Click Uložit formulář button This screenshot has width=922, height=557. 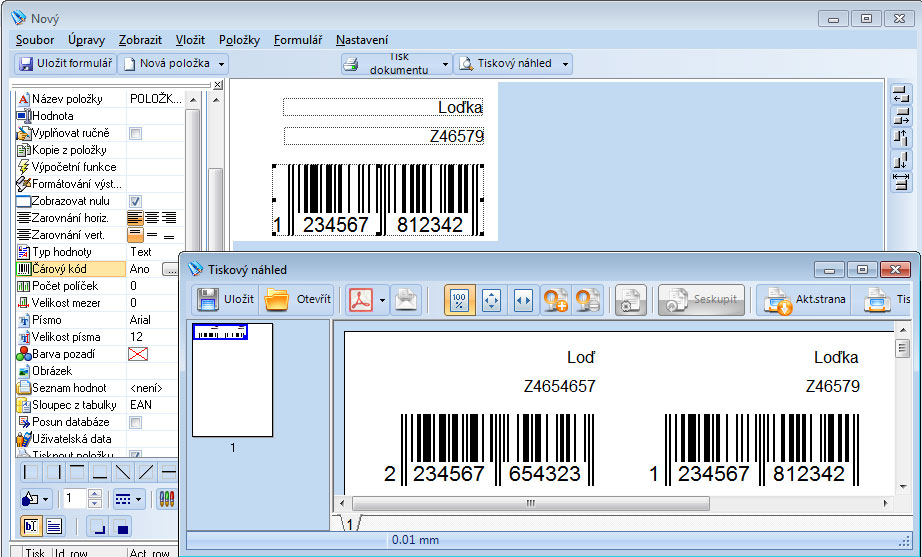65,64
